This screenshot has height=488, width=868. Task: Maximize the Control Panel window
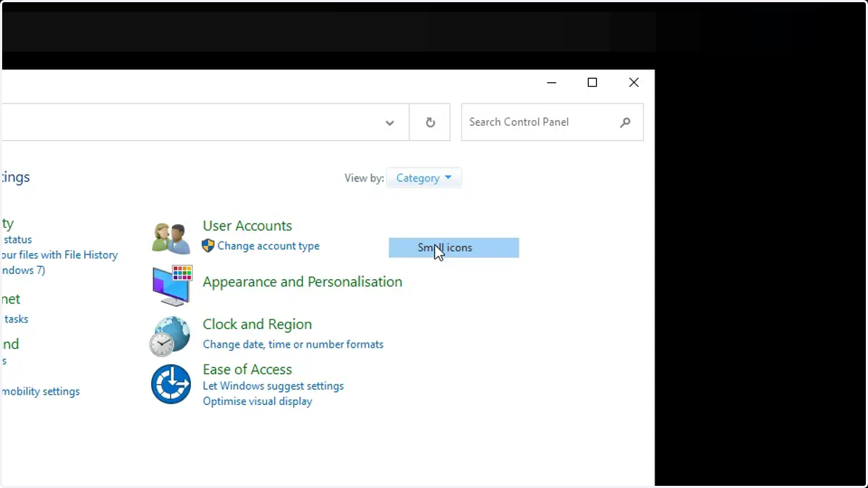[592, 82]
